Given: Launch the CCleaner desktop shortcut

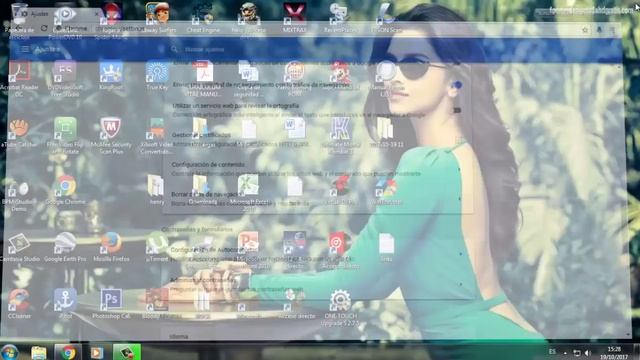Looking at the screenshot, I should click(19, 304).
